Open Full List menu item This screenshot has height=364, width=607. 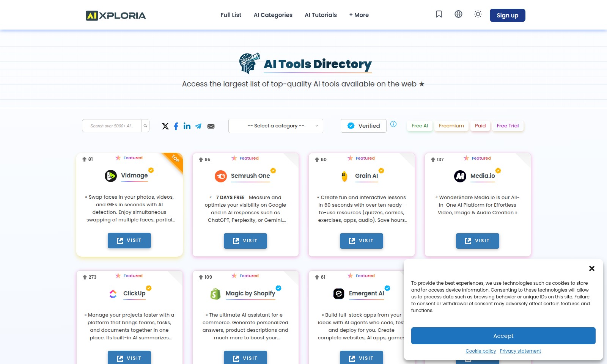click(x=231, y=15)
